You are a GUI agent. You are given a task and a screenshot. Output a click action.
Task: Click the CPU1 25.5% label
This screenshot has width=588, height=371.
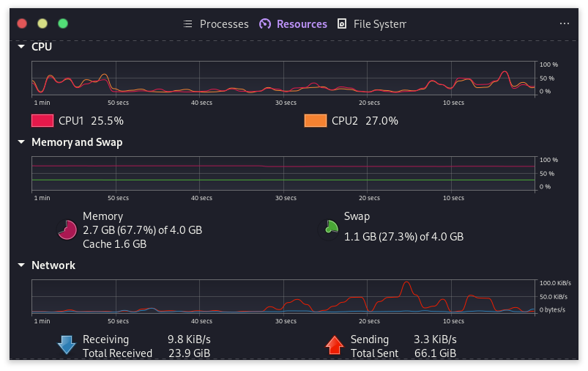pos(91,121)
